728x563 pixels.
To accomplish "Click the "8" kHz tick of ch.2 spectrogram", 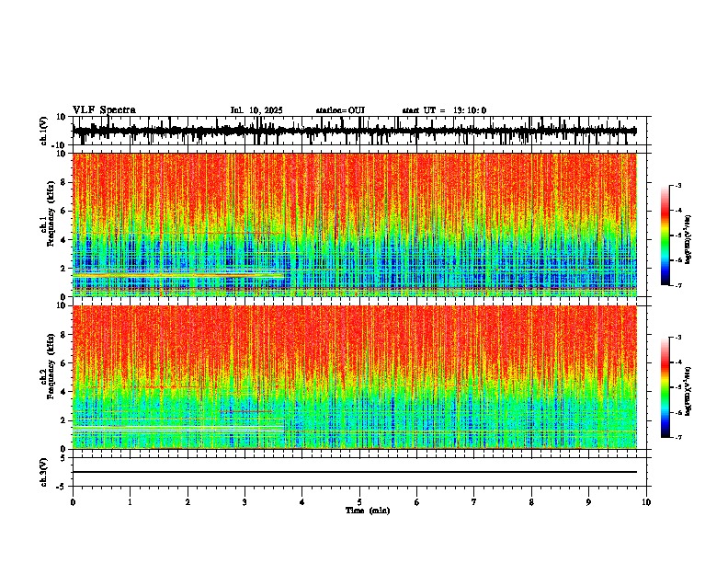I will pos(64,335).
